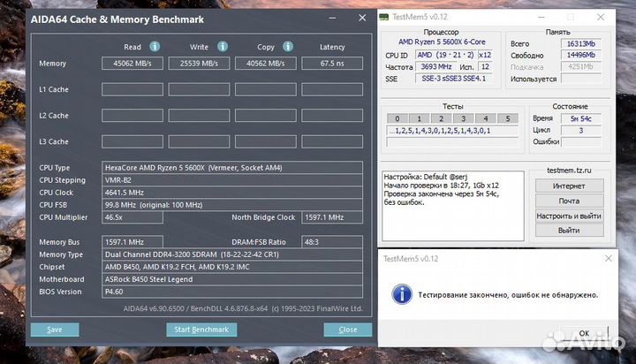This screenshot has width=636, height=364.
Task: Click the Настроить и выйти button
Action: [x=569, y=216]
